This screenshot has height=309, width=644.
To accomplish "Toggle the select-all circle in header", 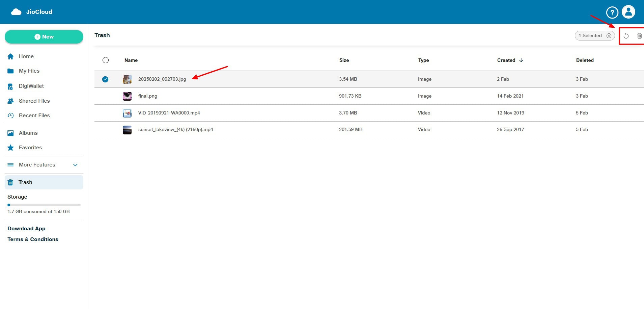I will [106, 60].
